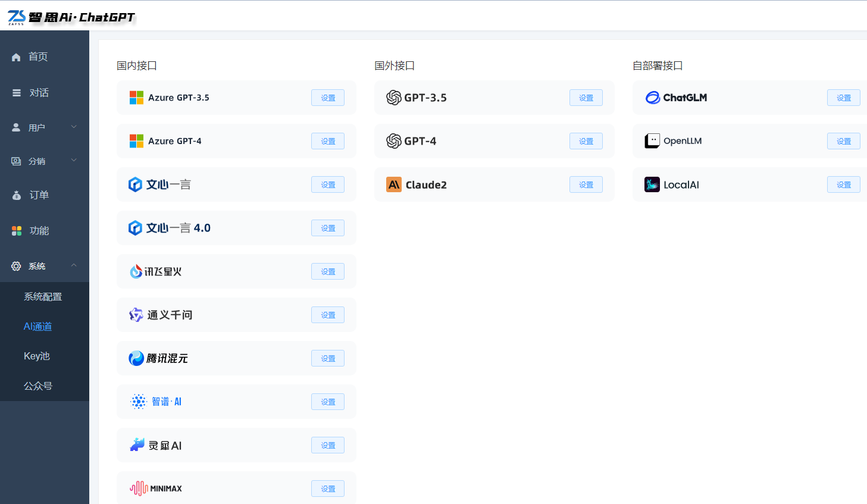Click the money bag icon beside 订单

(17, 195)
